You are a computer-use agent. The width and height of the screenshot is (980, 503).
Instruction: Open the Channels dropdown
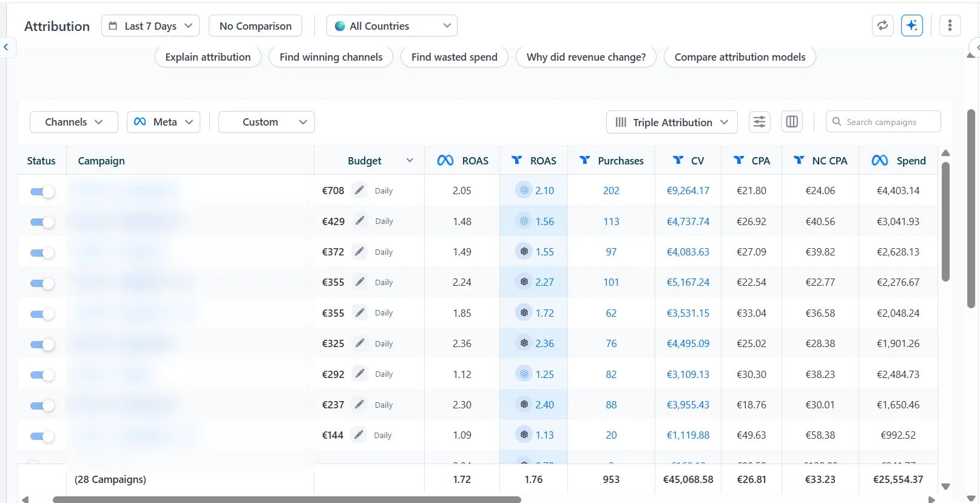(73, 122)
